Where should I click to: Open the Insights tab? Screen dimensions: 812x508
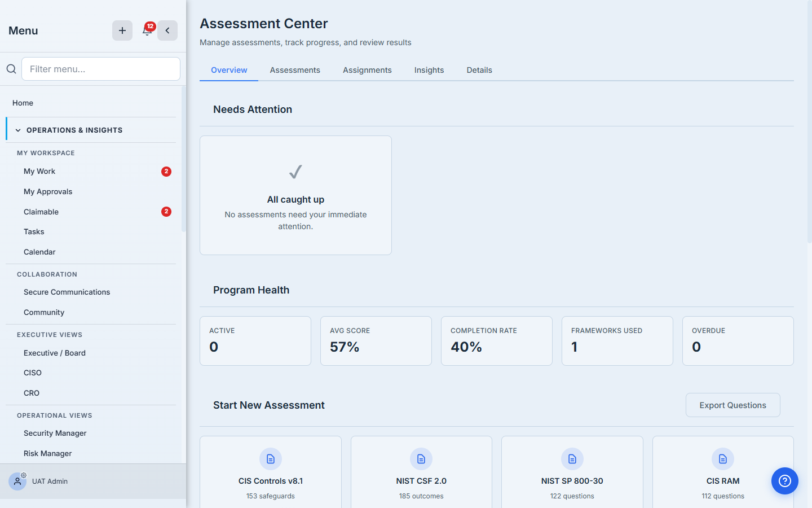click(x=429, y=70)
